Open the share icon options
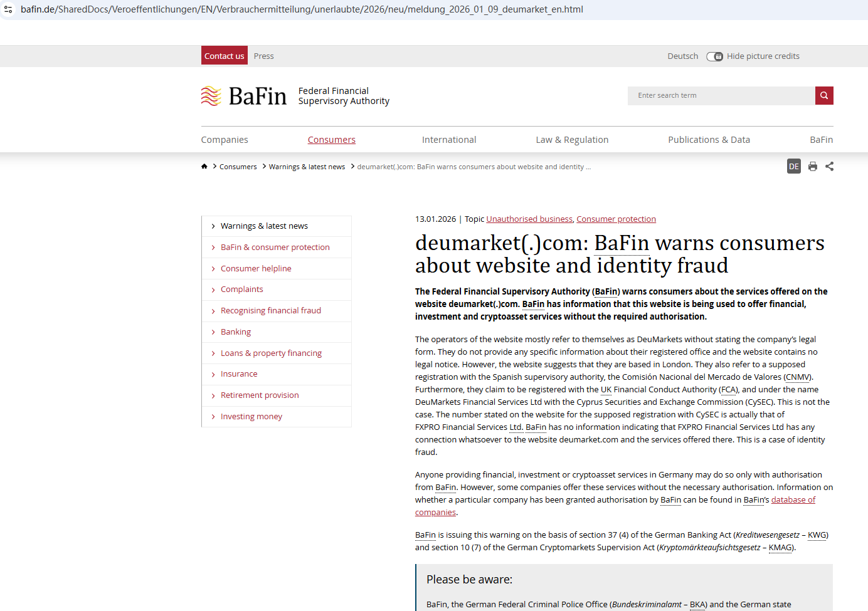This screenshot has width=868, height=611. coord(830,166)
